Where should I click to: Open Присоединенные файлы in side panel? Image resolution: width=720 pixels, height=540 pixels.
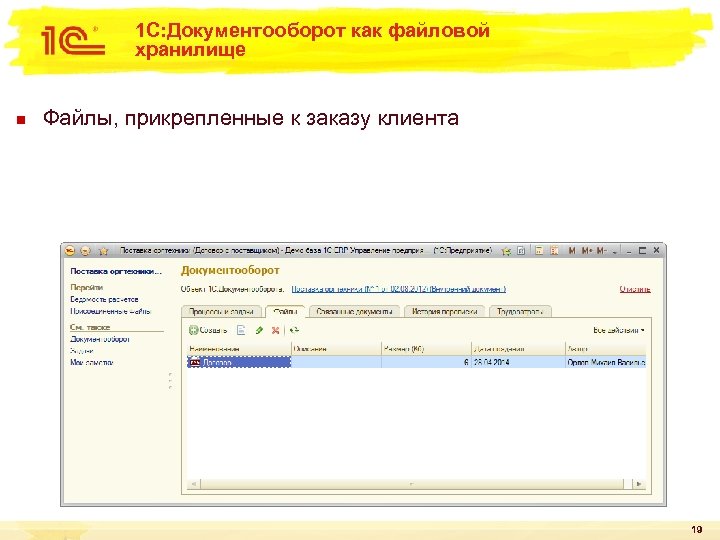pos(111,311)
